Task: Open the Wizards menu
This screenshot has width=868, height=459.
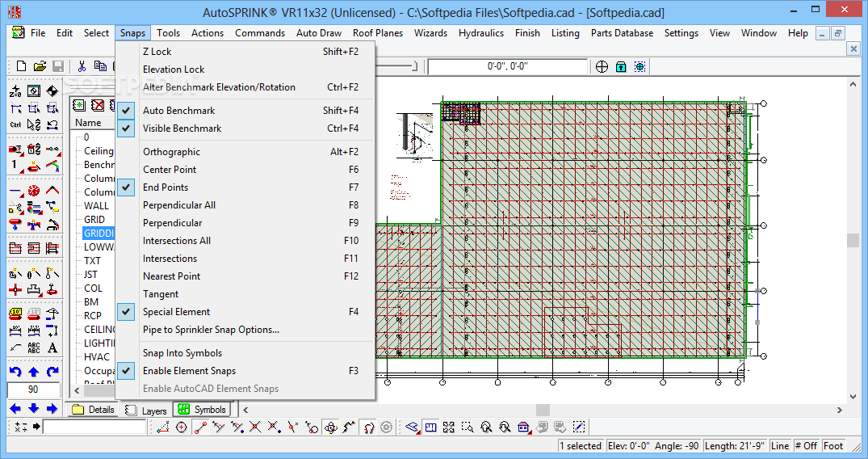Action: (x=430, y=32)
